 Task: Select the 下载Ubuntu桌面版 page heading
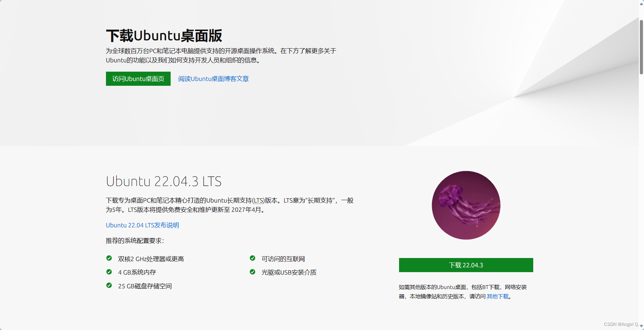(x=164, y=35)
